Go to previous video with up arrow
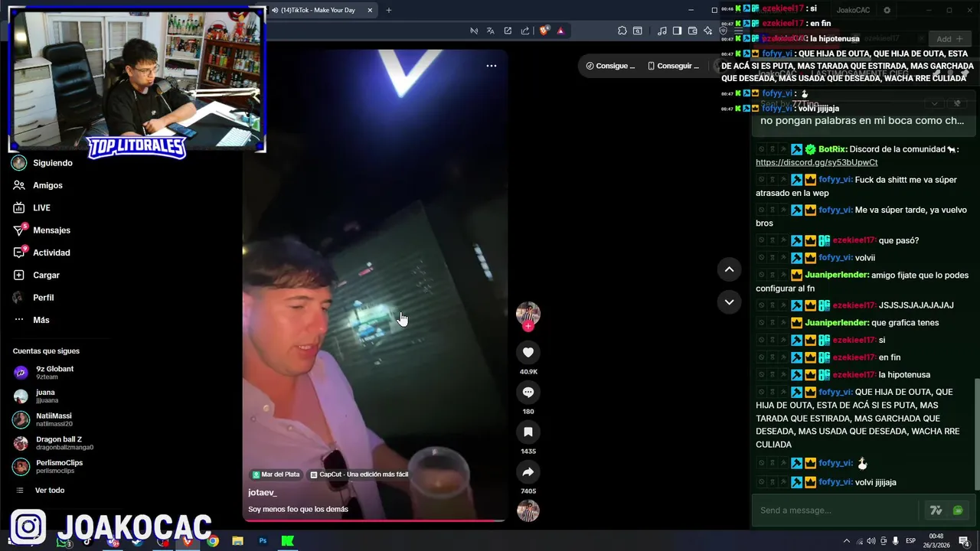Image resolution: width=980 pixels, height=551 pixels. coord(729,269)
